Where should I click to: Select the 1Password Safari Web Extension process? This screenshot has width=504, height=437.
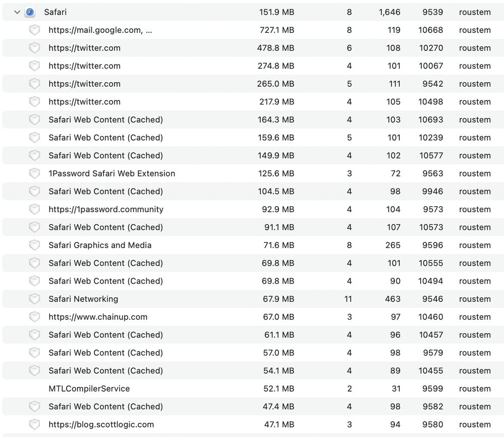tap(111, 173)
